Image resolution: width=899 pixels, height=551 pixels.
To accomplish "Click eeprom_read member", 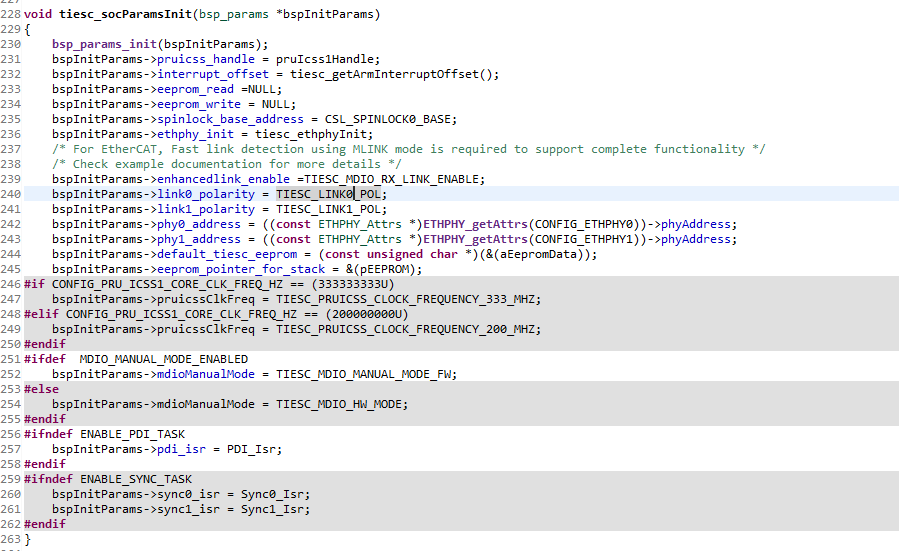I will (196, 89).
